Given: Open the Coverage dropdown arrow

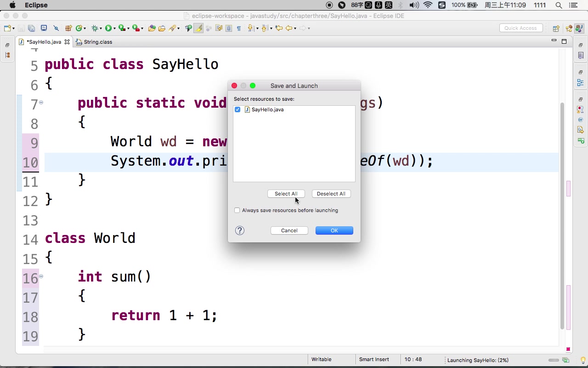Looking at the screenshot, I should 128,29.
